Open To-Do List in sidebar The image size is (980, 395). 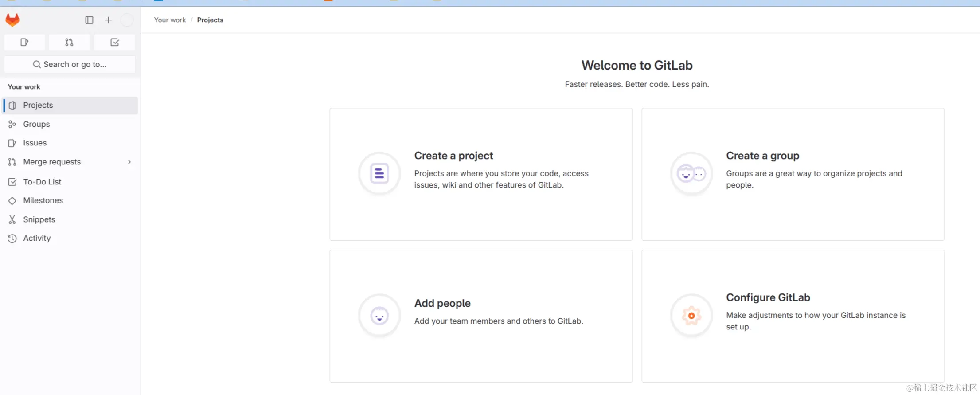[x=70, y=182]
